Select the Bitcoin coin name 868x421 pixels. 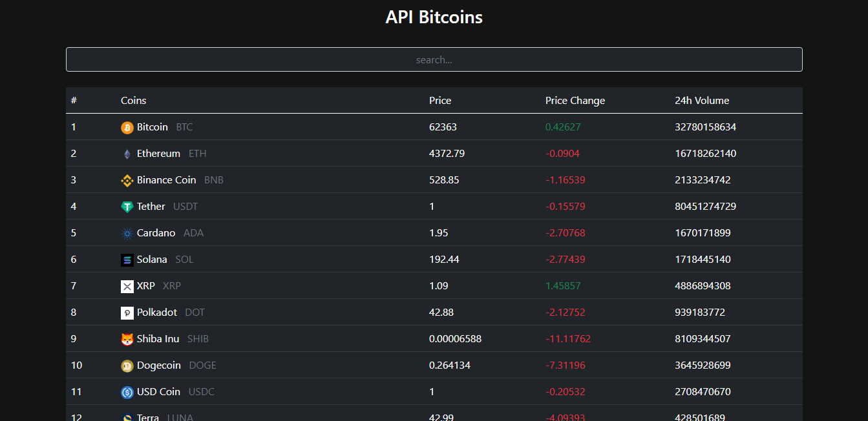tap(153, 127)
